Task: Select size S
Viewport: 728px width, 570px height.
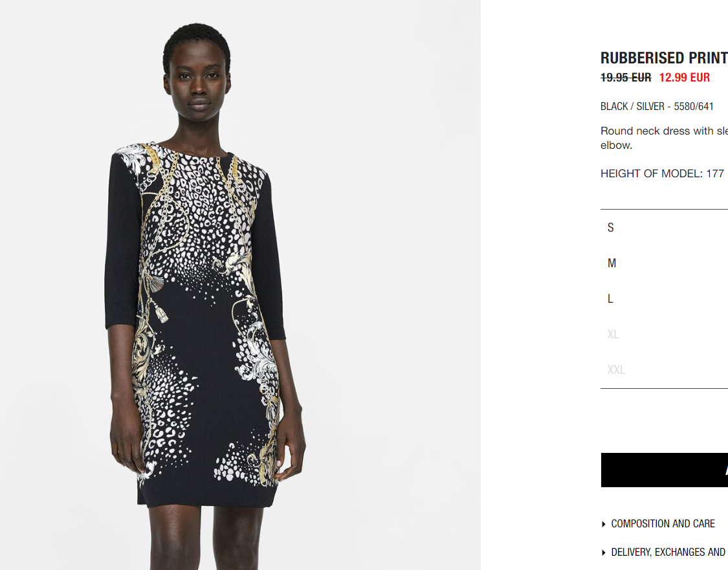Action: 664,228
